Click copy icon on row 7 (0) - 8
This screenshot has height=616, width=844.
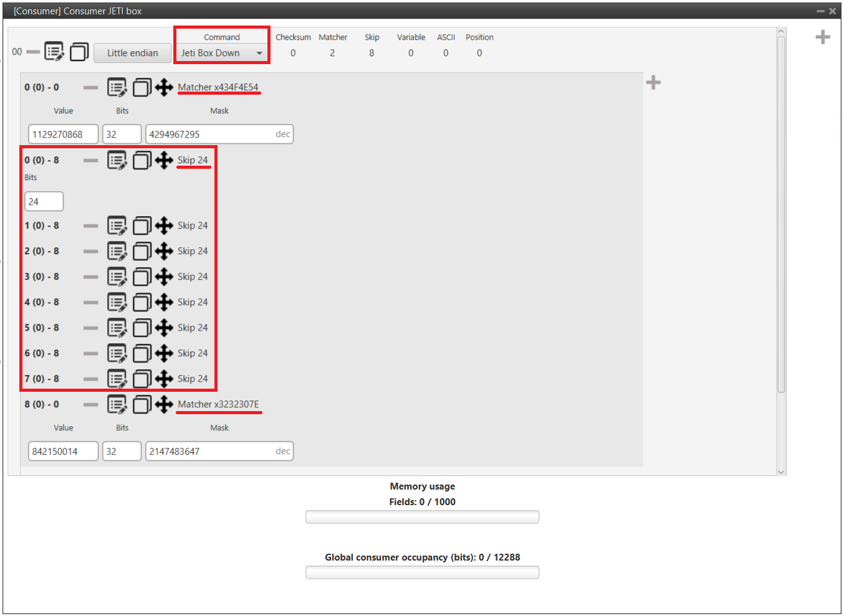pyautogui.click(x=141, y=379)
